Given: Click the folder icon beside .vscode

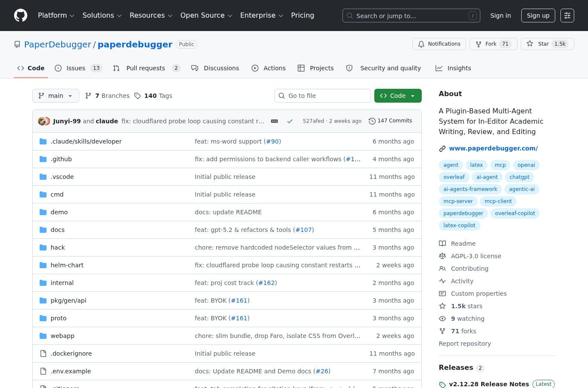Looking at the screenshot, I should 43,177.
